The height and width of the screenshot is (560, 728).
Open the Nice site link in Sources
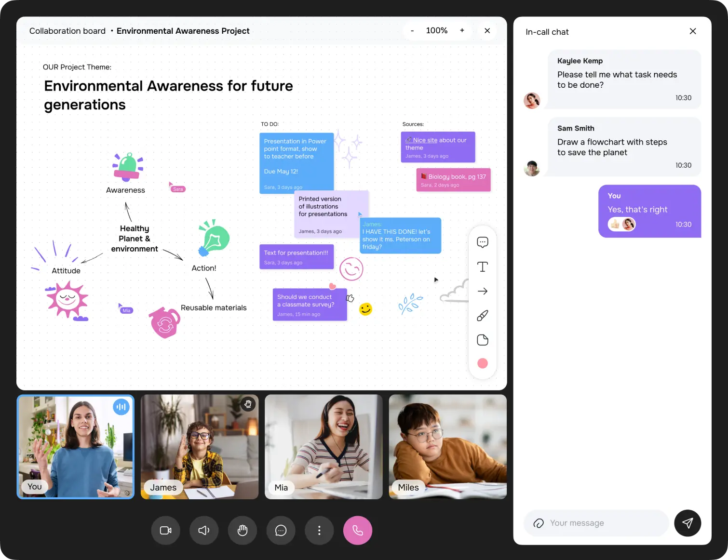click(x=425, y=140)
